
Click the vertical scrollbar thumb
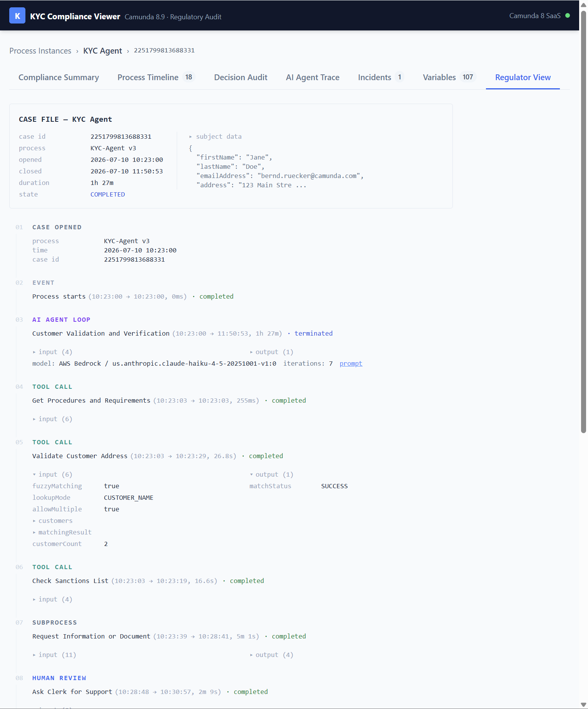pyautogui.click(x=583, y=222)
